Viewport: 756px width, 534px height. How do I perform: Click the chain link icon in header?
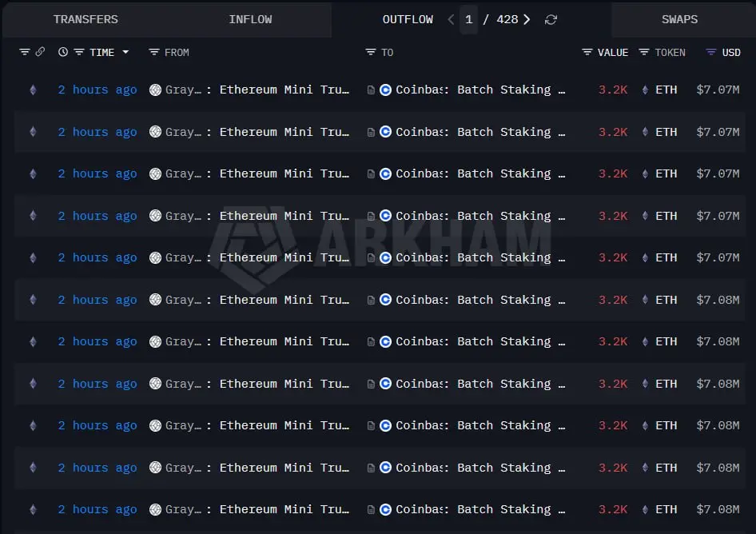[x=40, y=51]
